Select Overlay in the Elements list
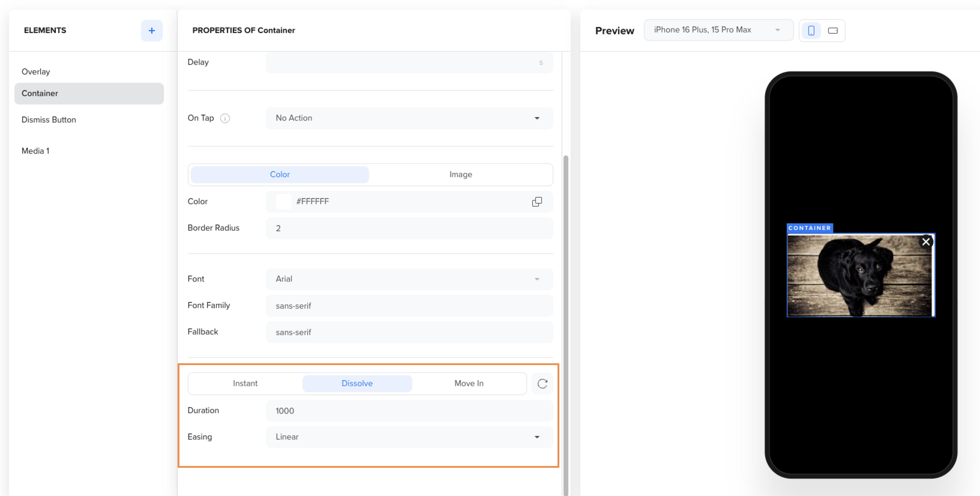980x496 pixels. pyautogui.click(x=89, y=71)
